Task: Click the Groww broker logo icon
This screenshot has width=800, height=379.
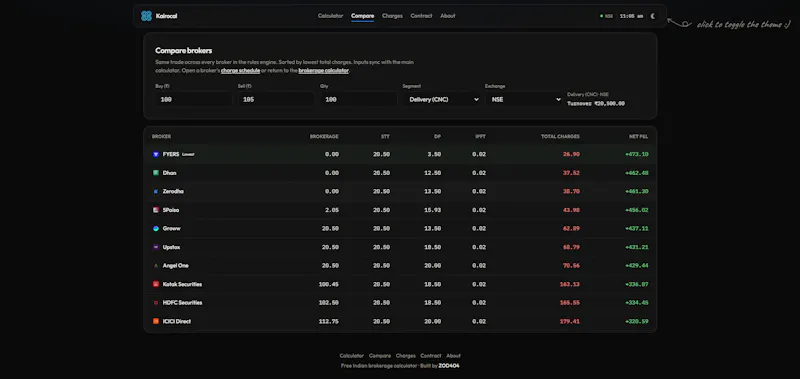Action: point(156,229)
